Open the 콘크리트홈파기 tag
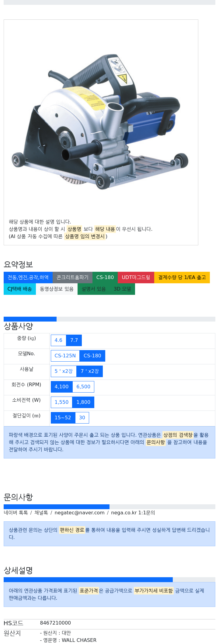Image resolution: width=219 pixels, height=644 pixels. pos(72,278)
